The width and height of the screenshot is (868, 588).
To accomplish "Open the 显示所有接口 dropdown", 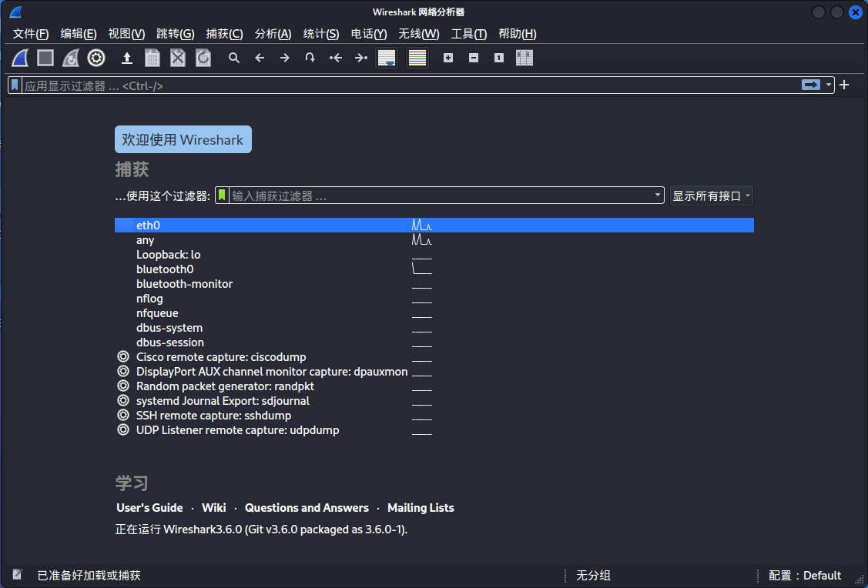I will (712, 195).
